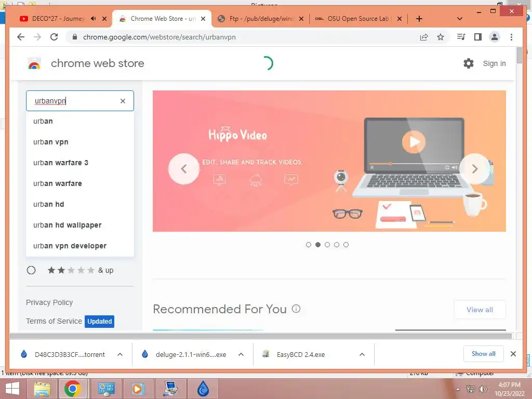
Task: View site security lock info
Action: click(75, 37)
